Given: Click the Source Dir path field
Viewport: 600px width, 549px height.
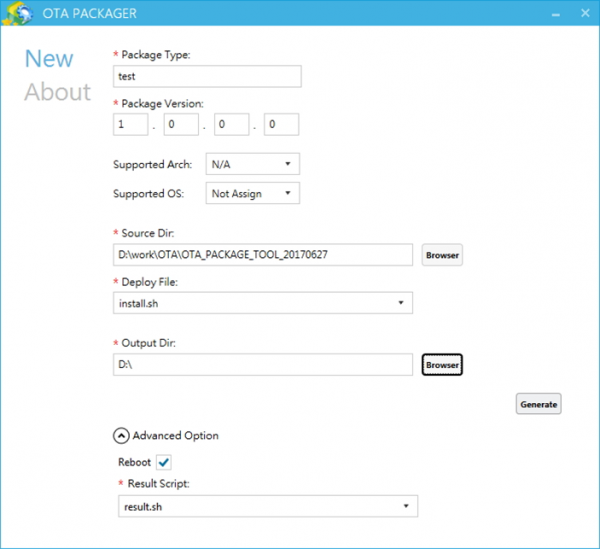Looking at the screenshot, I should pyautogui.click(x=263, y=255).
